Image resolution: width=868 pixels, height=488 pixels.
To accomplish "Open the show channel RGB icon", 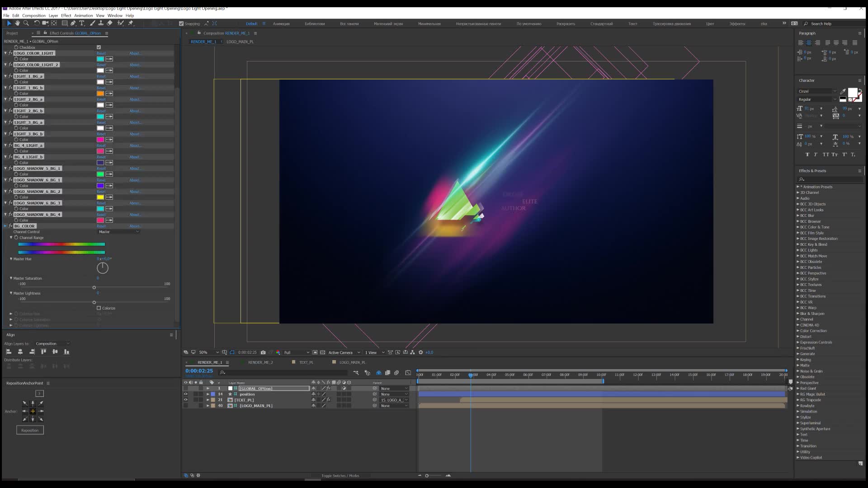I will tap(278, 352).
